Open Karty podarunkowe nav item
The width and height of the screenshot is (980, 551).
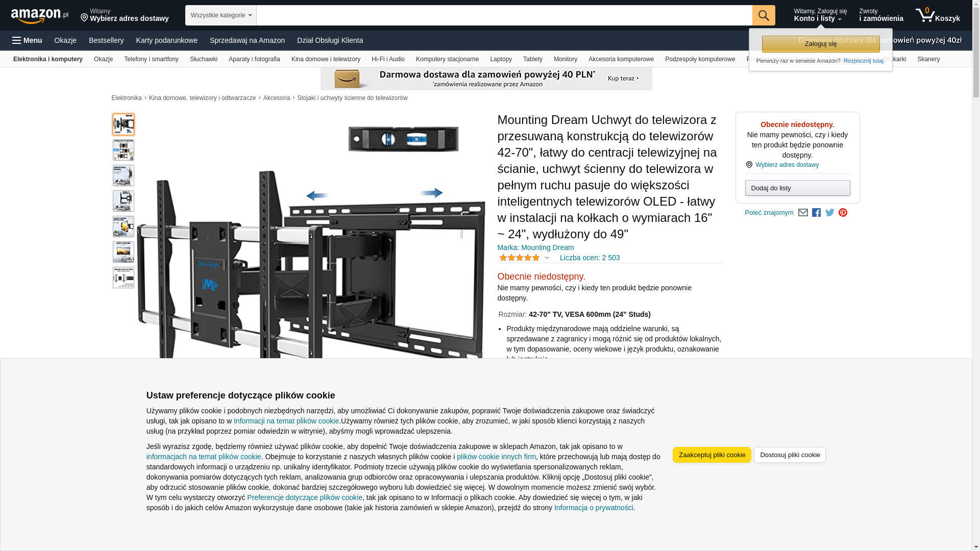(166, 40)
